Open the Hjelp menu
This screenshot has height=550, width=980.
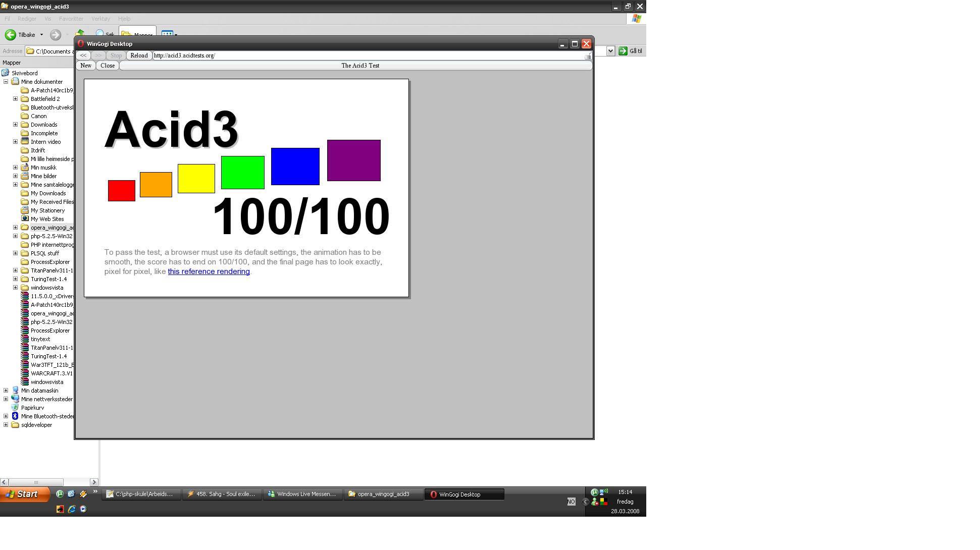(x=124, y=19)
